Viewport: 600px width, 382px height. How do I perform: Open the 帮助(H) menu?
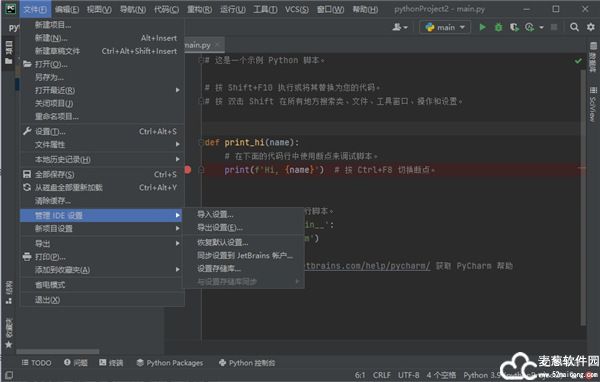[x=365, y=9]
